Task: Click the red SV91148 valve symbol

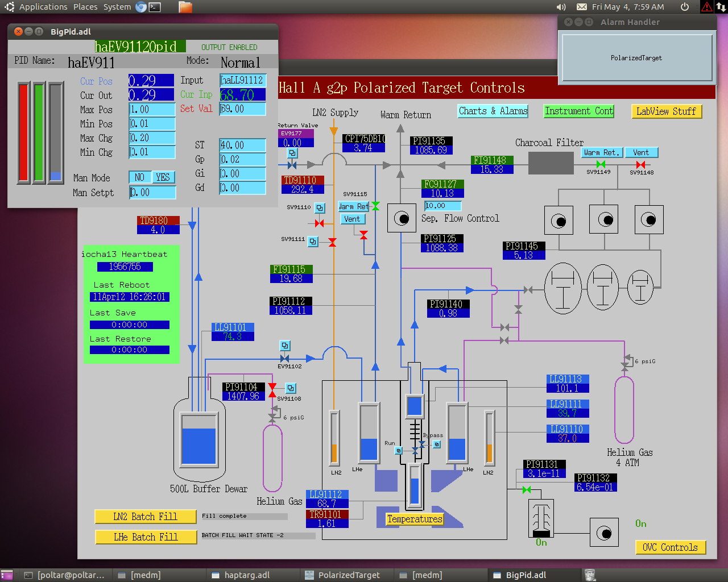Action: point(641,164)
